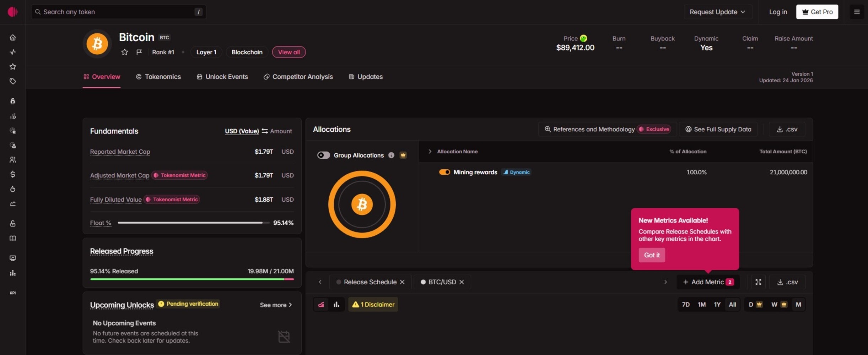This screenshot has height=355, width=868.
Task: Open the Request Update dropdown
Action: tap(717, 12)
